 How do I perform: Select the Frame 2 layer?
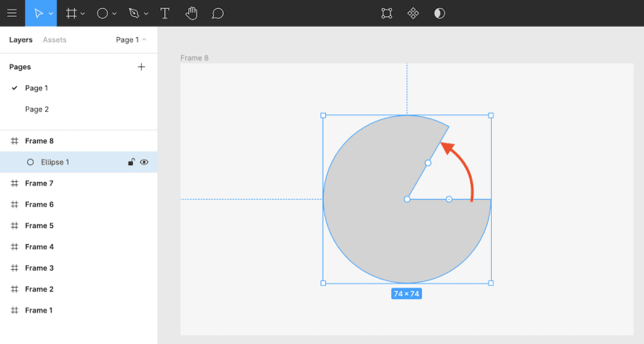78,289
